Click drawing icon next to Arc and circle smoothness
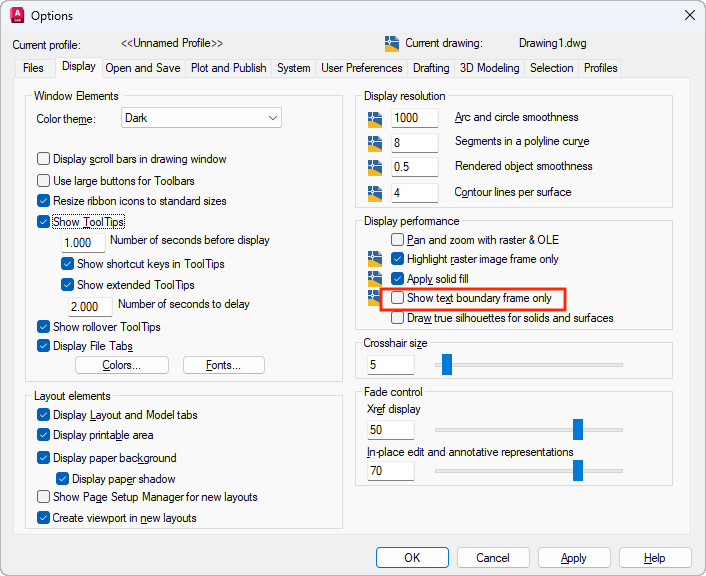This screenshot has width=706, height=576. (x=375, y=119)
